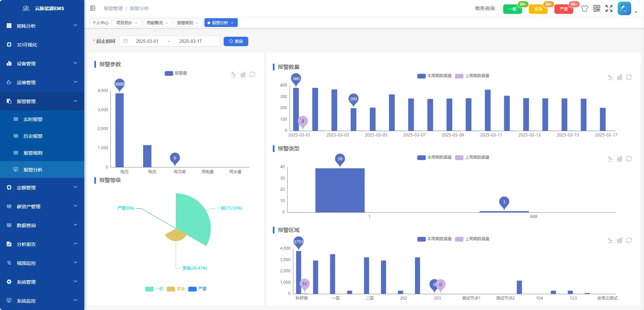Open 实时报警 in the sidebar
This screenshot has height=310, width=644.
pyautogui.click(x=42, y=119)
